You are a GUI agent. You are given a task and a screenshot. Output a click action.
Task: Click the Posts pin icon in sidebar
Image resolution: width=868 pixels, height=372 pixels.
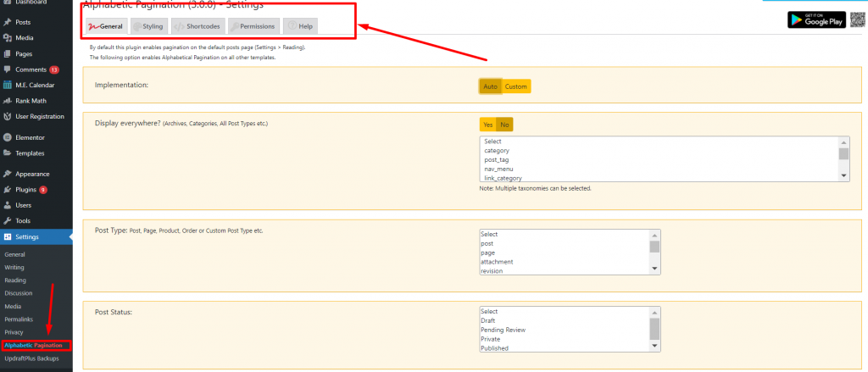pyautogui.click(x=8, y=22)
